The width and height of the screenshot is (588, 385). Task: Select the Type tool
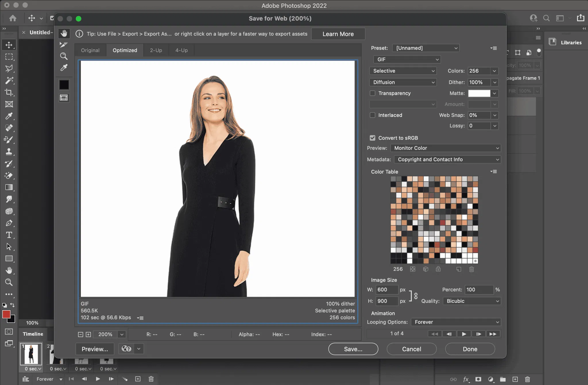9,235
